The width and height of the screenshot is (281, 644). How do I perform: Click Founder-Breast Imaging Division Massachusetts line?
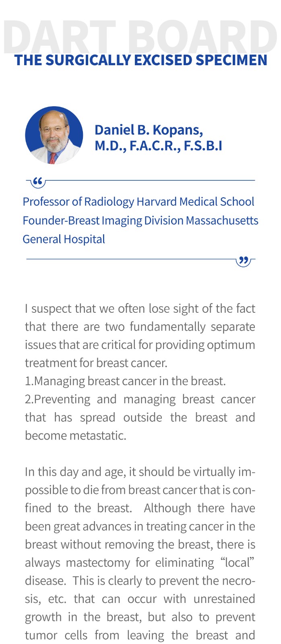pos(140,221)
